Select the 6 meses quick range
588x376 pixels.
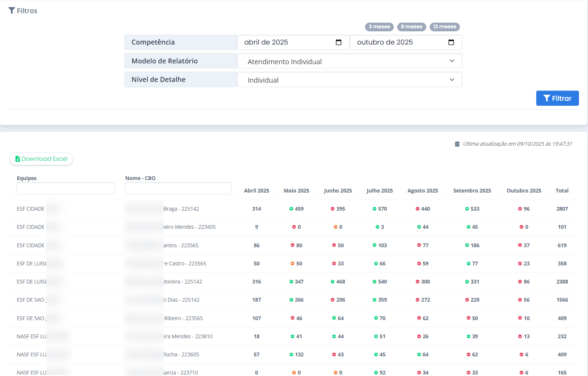pos(412,27)
